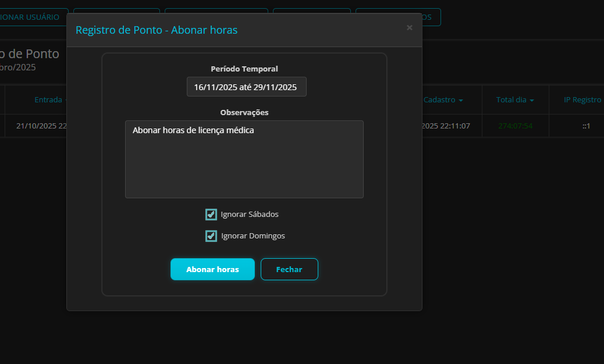Click the checkmark icon beside Ignorar Sábados
Image resolution: width=604 pixels, height=364 pixels.
tap(211, 215)
